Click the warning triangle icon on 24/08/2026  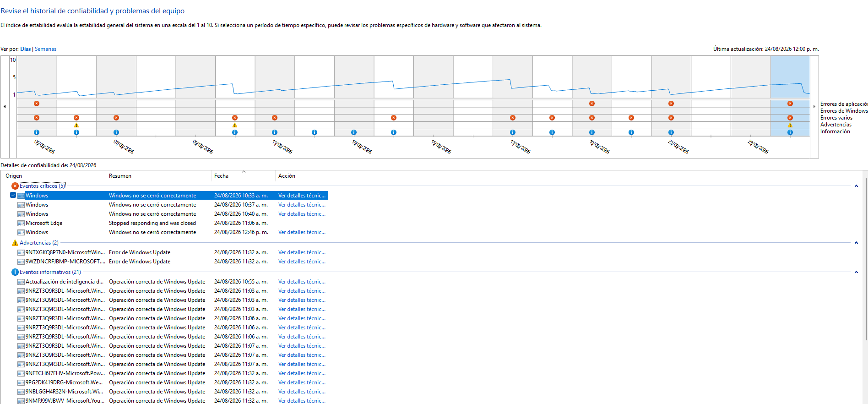790,125
